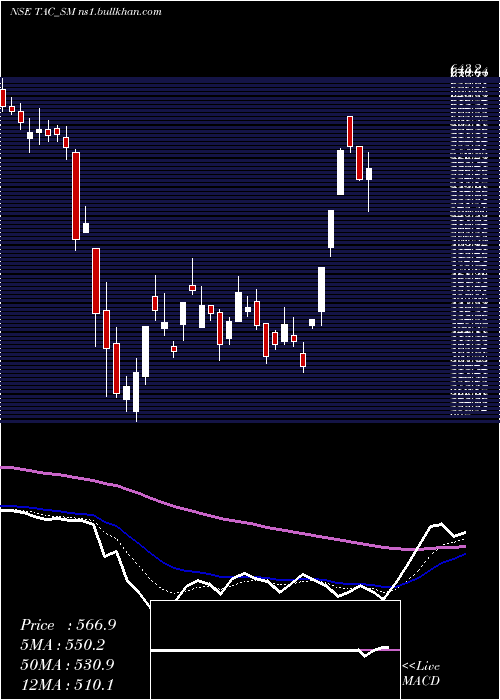The width and height of the screenshot is (500, 700).
Task: Open the Live MACD inset chart box
Action: (275, 650)
